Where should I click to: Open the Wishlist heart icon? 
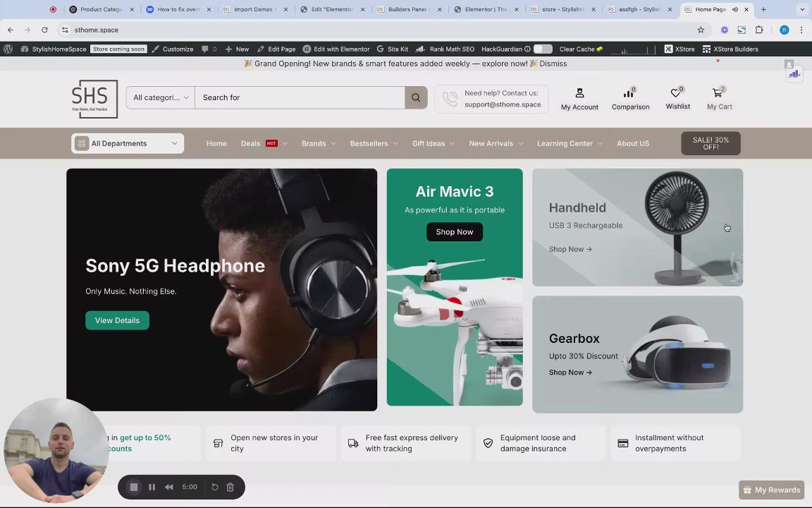676,93
